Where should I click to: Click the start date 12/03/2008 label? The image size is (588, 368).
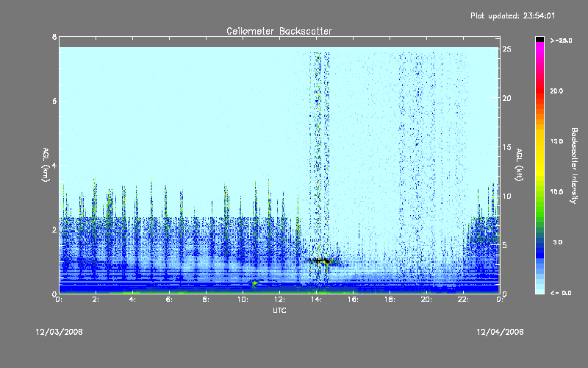[60, 332]
